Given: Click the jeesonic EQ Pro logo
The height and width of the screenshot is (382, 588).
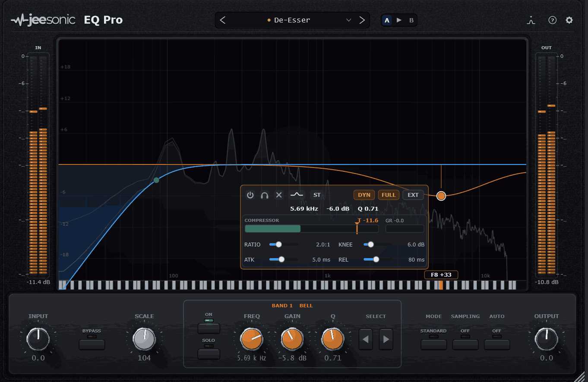Looking at the screenshot, I should pyautogui.click(x=67, y=20).
